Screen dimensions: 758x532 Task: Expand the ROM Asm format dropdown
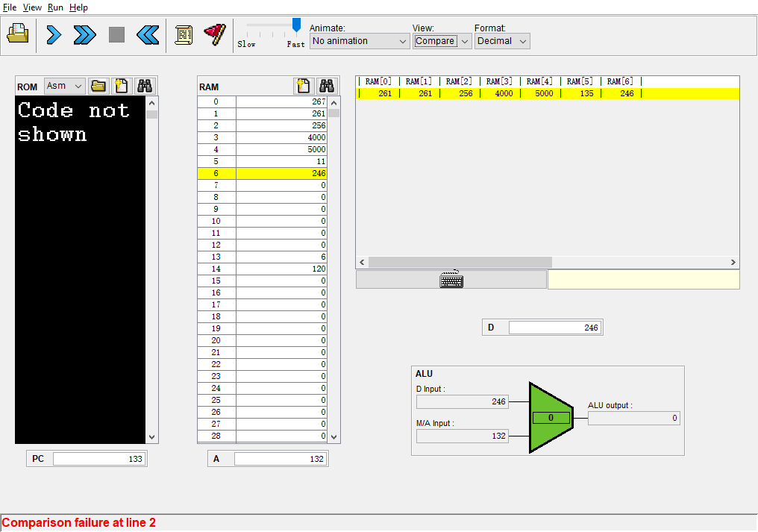65,86
